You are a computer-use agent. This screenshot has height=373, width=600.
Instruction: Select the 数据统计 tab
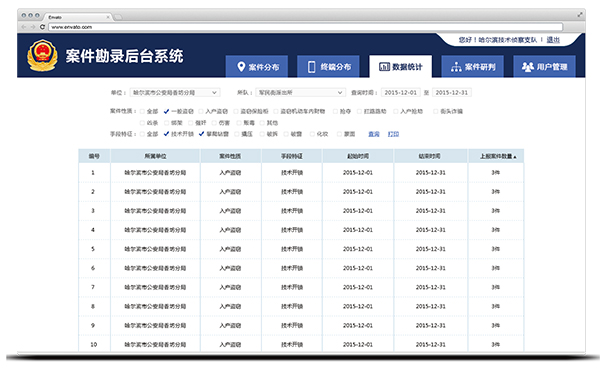(400, 67)
